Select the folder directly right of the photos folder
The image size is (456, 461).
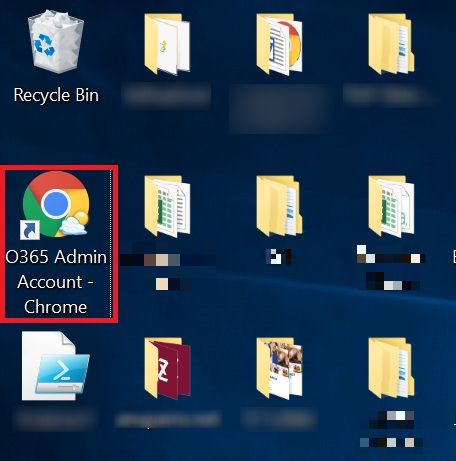pos(391,368)
